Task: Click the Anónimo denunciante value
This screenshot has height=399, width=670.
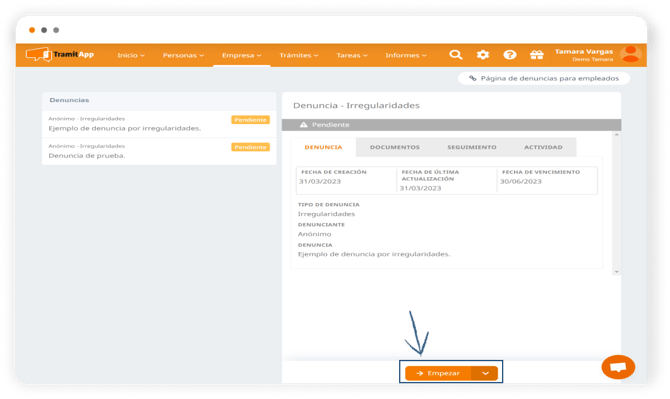Action: pyautogui.click(x=314, y=234)
